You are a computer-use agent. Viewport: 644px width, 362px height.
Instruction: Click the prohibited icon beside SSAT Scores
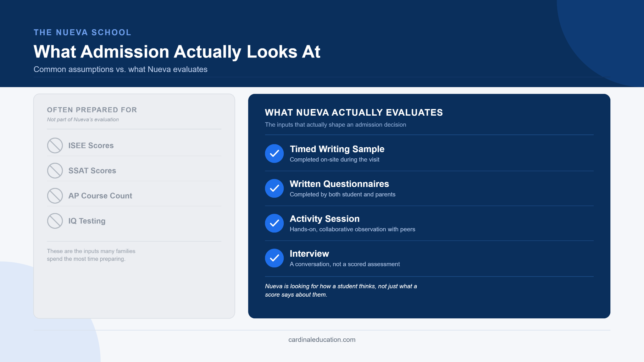[55, 171]
